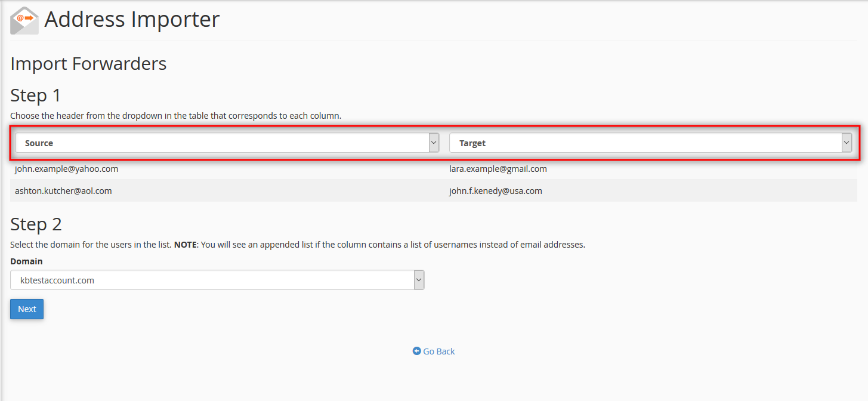868x401 pixels.
Task: Click the 'Select the domain' instruction sentence
Action: pyautogui.click(x=91, y=245)
